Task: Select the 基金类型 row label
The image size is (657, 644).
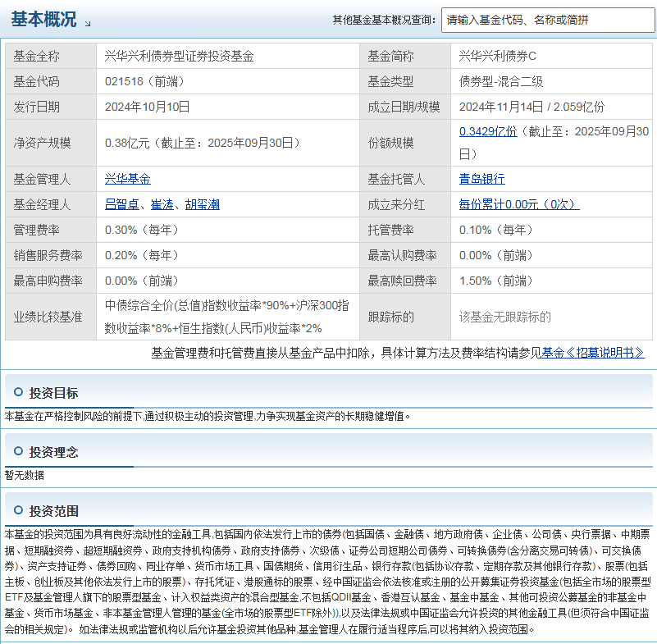Action: pos(391,81)
